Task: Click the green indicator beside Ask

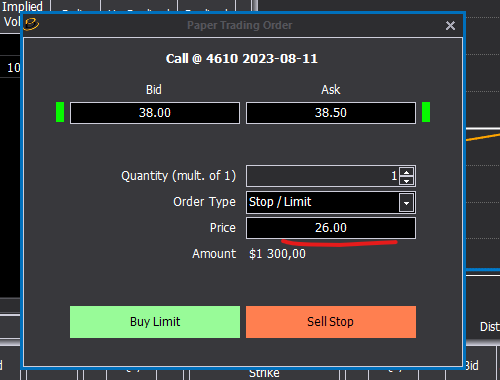Action: click(x=426, y=112)
